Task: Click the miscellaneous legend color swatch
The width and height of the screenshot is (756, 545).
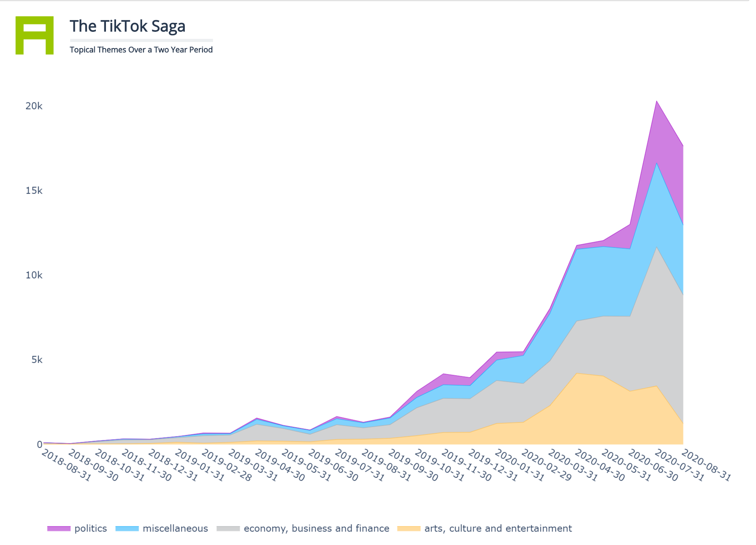Action: (x=127, y=528)
